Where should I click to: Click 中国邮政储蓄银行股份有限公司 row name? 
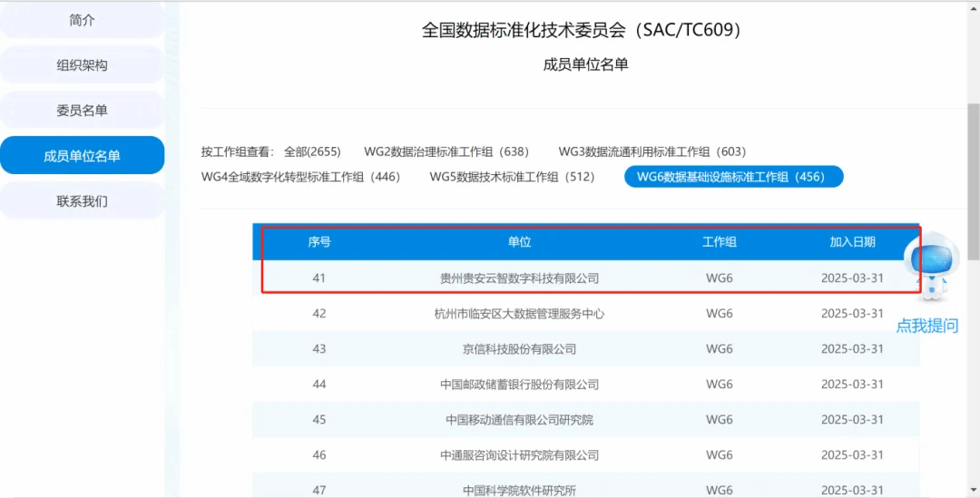click(x=519, y=385)
